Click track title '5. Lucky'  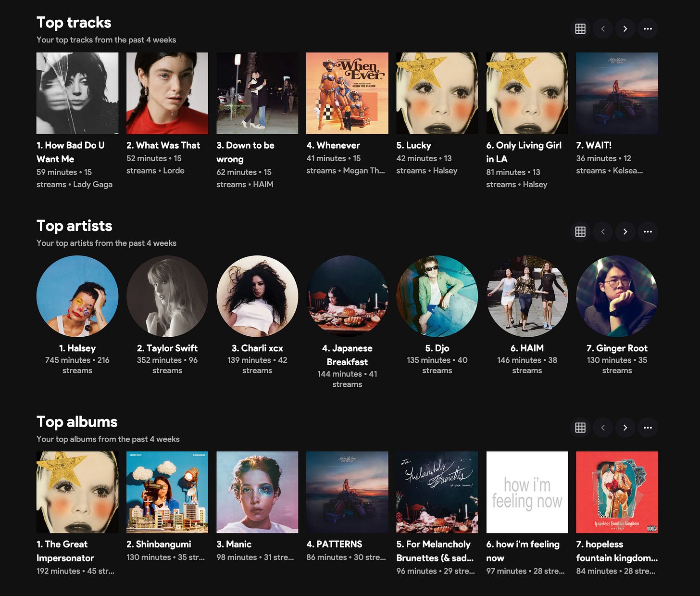[x=414, y=145]
